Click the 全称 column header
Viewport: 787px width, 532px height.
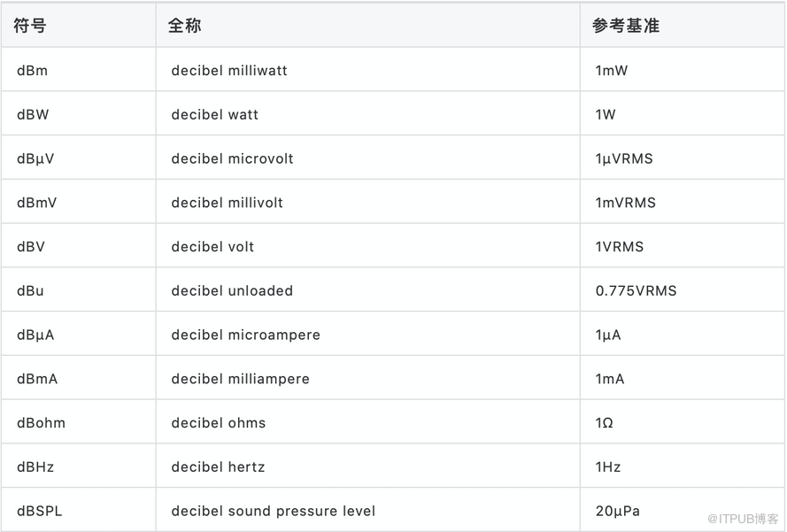tap(184, 26)
